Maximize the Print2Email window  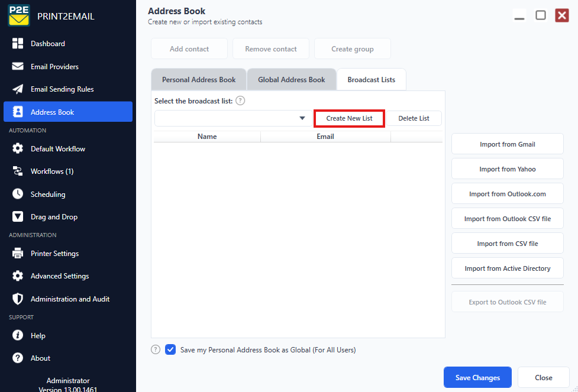click(541, 15)
